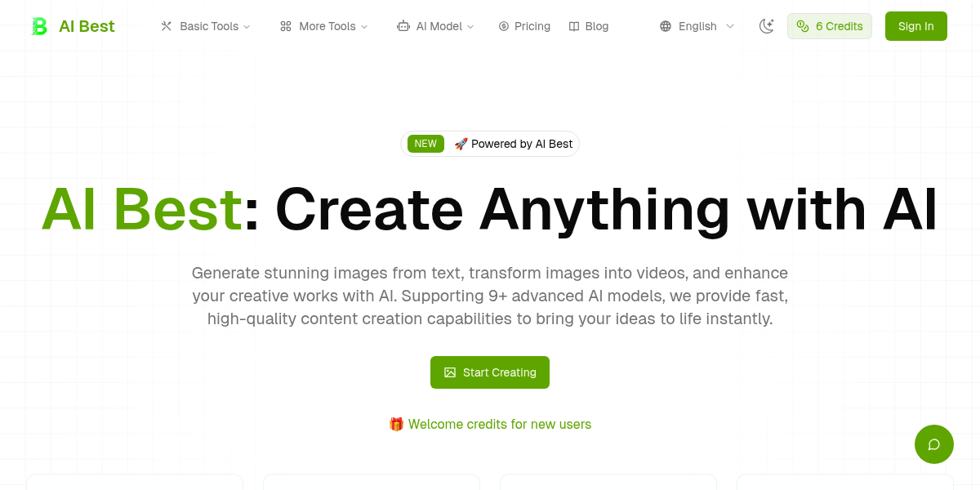The width and height of the screenshot is (980, 490).
Task: Expand the AI Model dropdown chevron
Action: point(470,27)
